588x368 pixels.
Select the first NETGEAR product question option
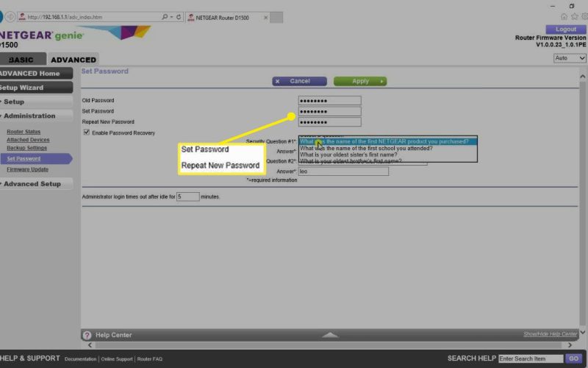click(x=388, y=141)
